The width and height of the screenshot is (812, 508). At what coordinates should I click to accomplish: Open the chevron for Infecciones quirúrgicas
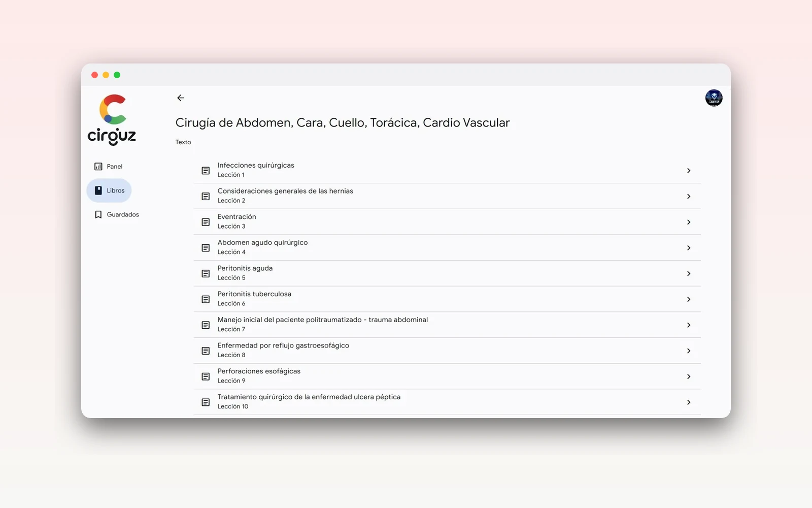coord(689,171)
